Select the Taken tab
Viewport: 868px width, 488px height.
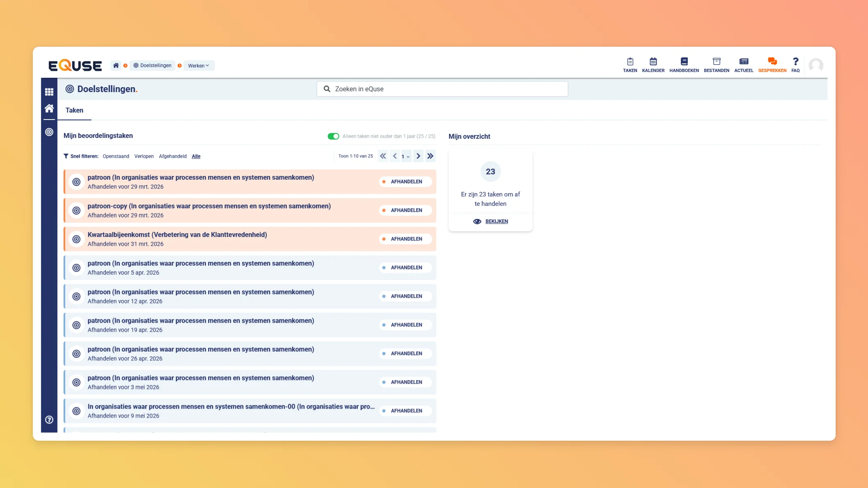coord(74,110)
